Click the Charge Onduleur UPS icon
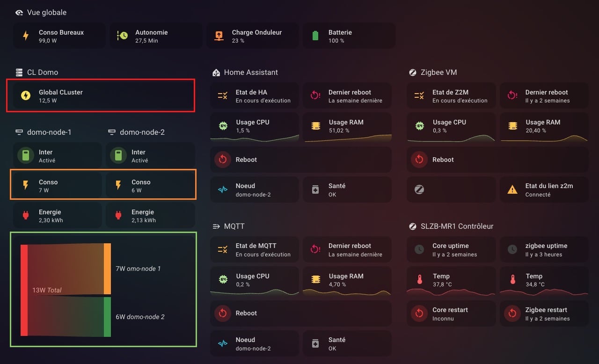Screen dimensions: 599x364 pos(219,36)
